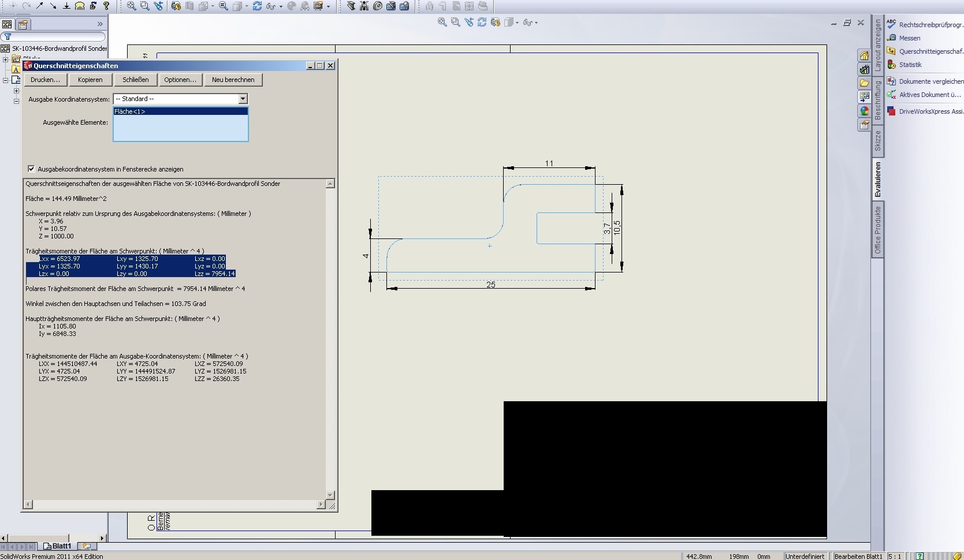Screen dimensions: 964x560
Task: Click the Schließen button
Action: 136,80
